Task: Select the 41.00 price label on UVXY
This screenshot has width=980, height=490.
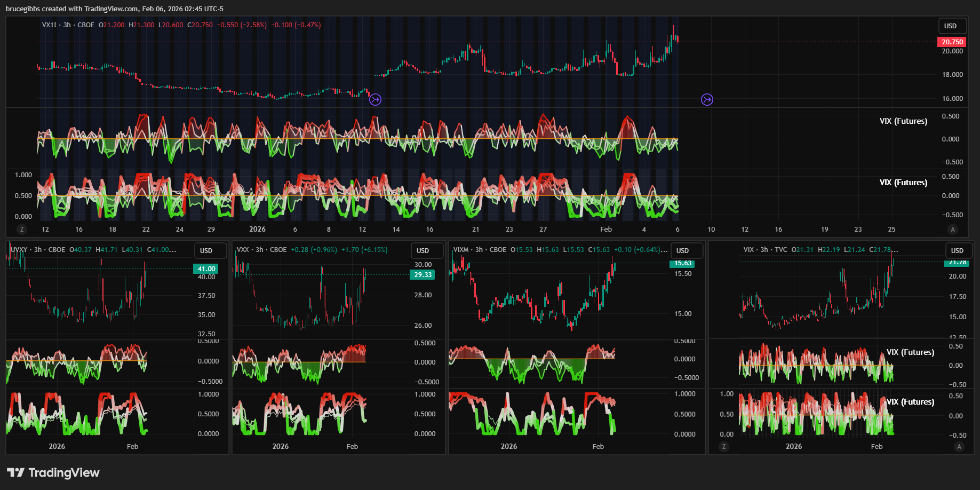Action: 206,269
